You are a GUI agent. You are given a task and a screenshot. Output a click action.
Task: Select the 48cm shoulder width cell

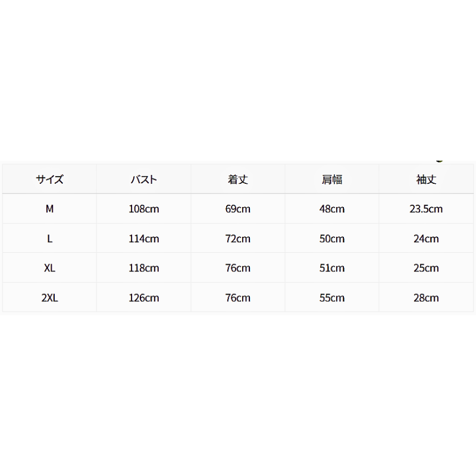pyautogui.click(x=332, y=209)
